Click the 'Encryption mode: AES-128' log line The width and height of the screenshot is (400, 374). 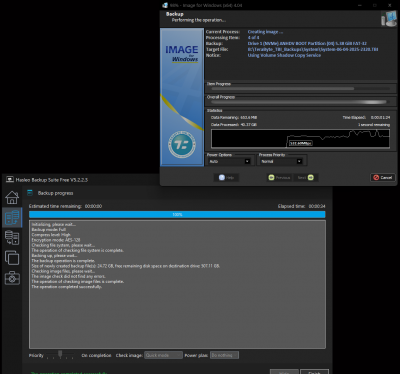pyautogui.click(x=56, y=240)
